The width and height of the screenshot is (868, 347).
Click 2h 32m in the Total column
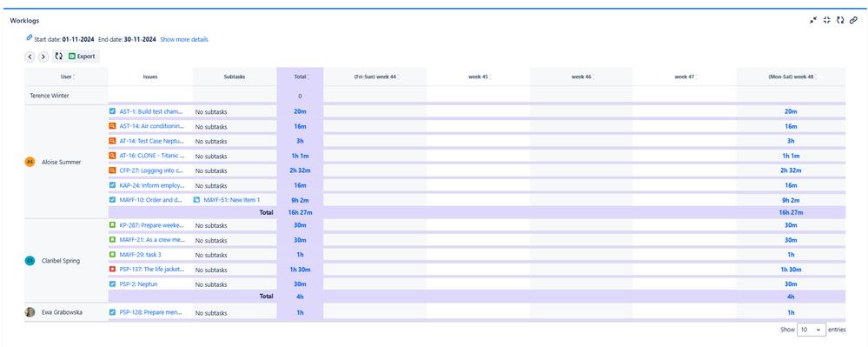(300, 170)
